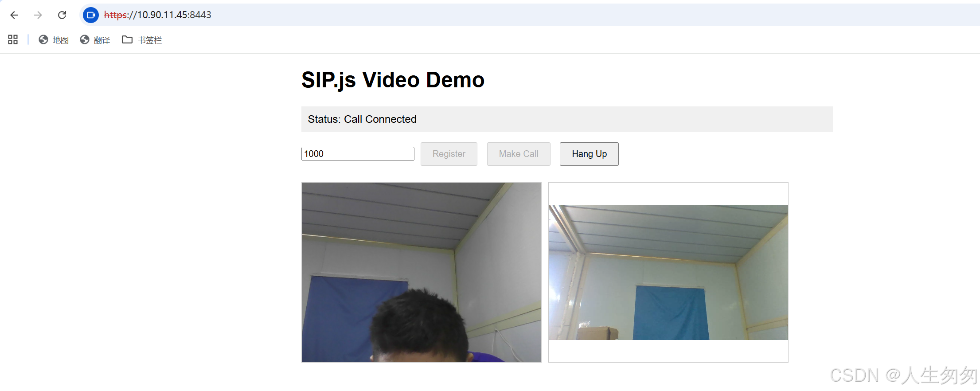Screen dimensions: 980x391
Task: Click the Make Call button
Action: (x=519, y=154)
